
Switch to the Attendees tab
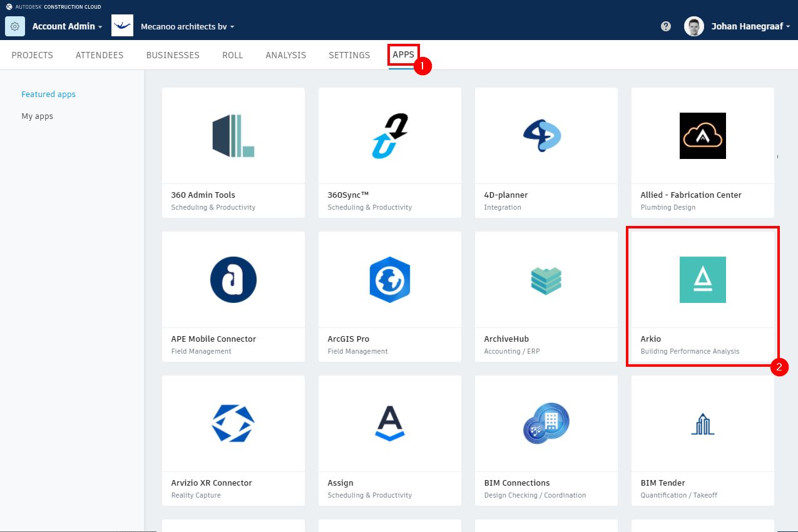click(x=100, y=55)
